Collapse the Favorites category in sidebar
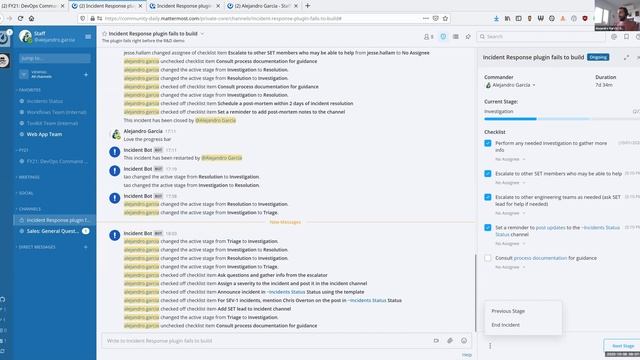The height and width of the screenshot is (360, 640). pos(29,90)
